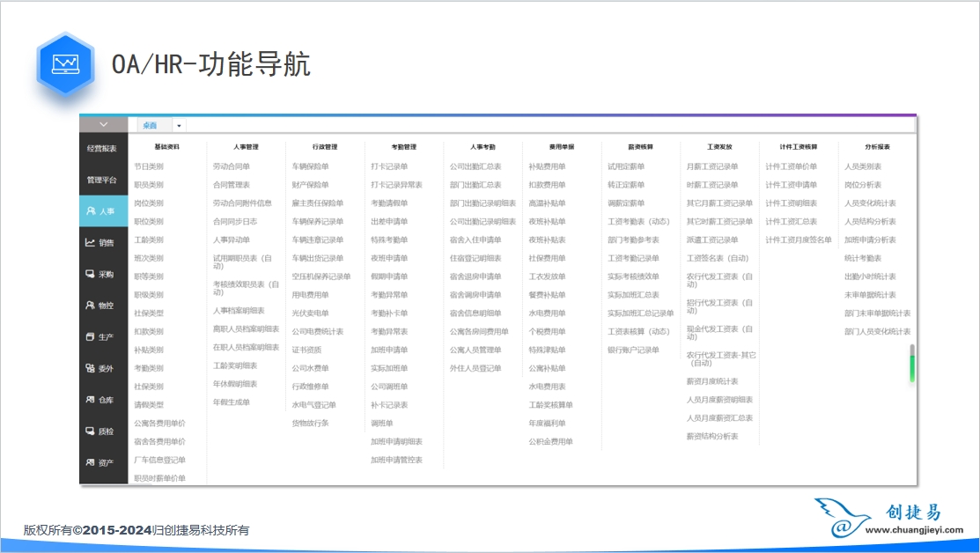Image resolution: width=980 pixels, height=553 pixels.
Task: Open the 物控 sidebar icon
Action: click(90, 306)
